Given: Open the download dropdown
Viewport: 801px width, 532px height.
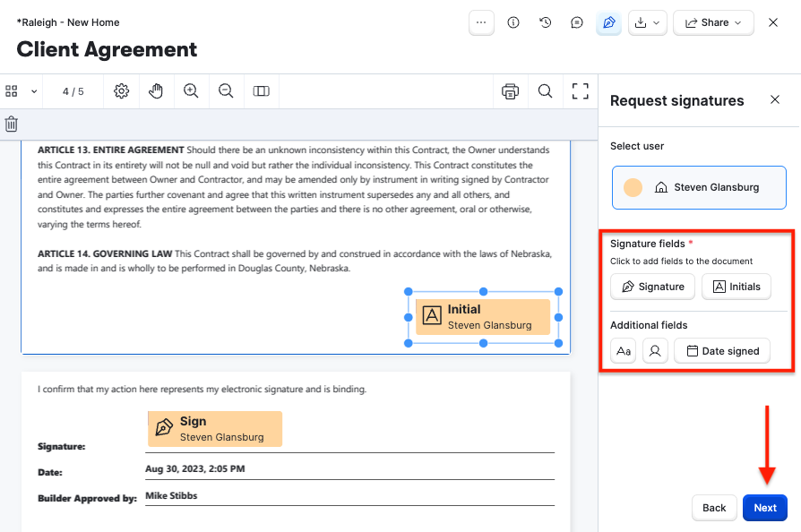Looking at the screenshot, I should [647, 22].
